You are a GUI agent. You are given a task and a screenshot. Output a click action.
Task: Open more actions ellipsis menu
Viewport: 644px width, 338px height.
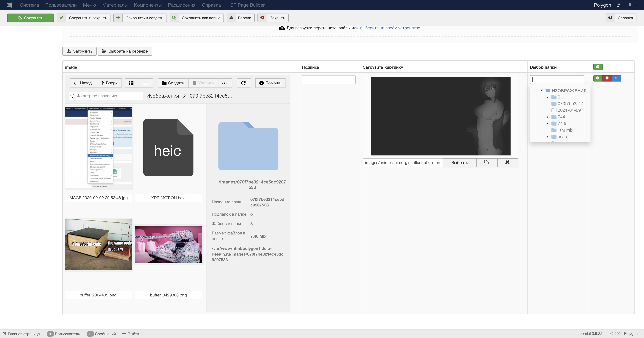coord(224,83)
